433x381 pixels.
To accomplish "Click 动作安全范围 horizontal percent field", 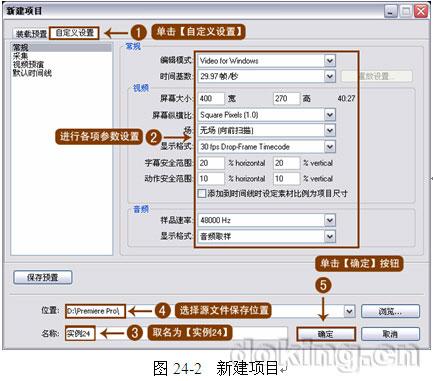I will [211, 178].
